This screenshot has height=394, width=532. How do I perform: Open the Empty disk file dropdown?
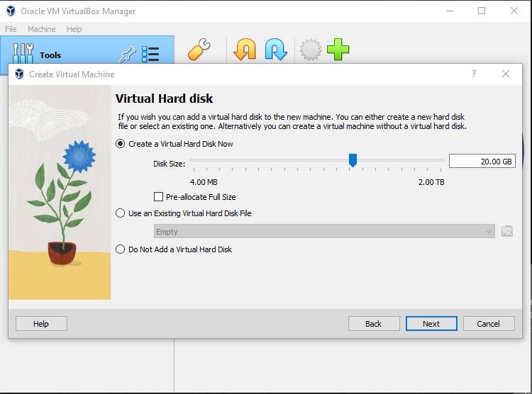coord(324,231)
